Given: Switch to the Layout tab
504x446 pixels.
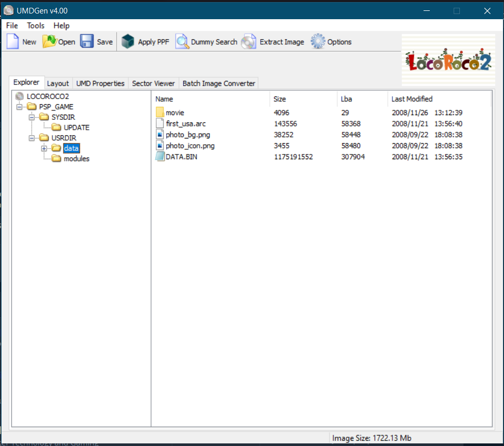Looking at the screenshot, I should click(58, 83).
